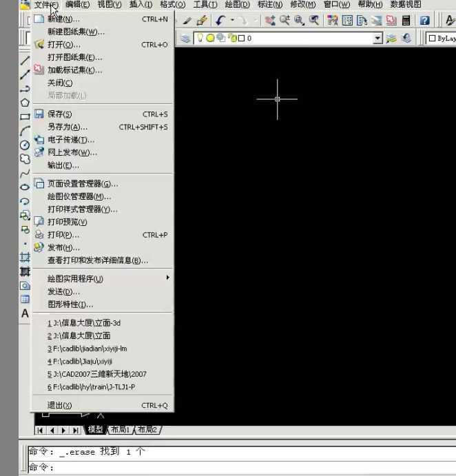Click Make Object's Layer Current icon
The image size is (456, 476).
pos(392,39)
